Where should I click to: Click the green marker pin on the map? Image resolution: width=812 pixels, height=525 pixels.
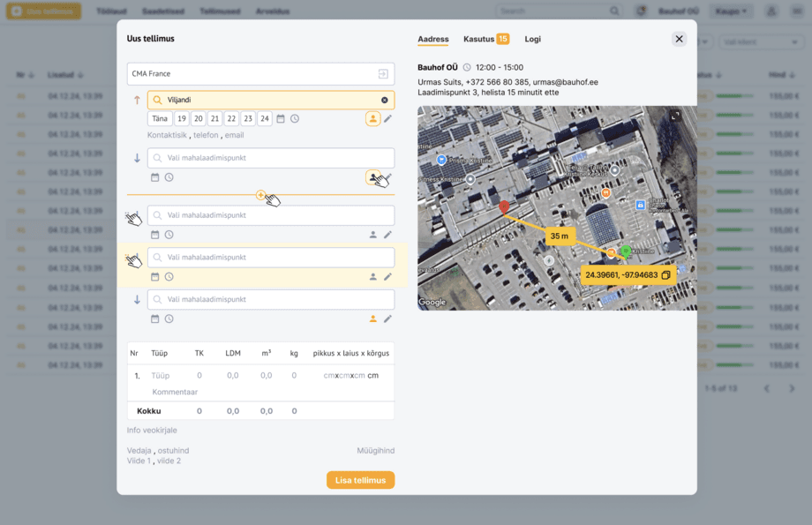(626, 252)
